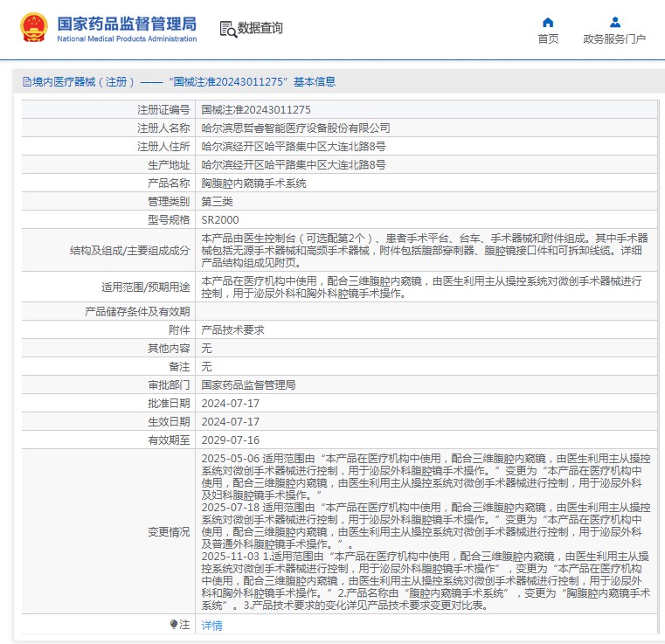Screen dimensions: 665x644
Task: Open the 数据查询 search icon
Action: coord(228,29)
